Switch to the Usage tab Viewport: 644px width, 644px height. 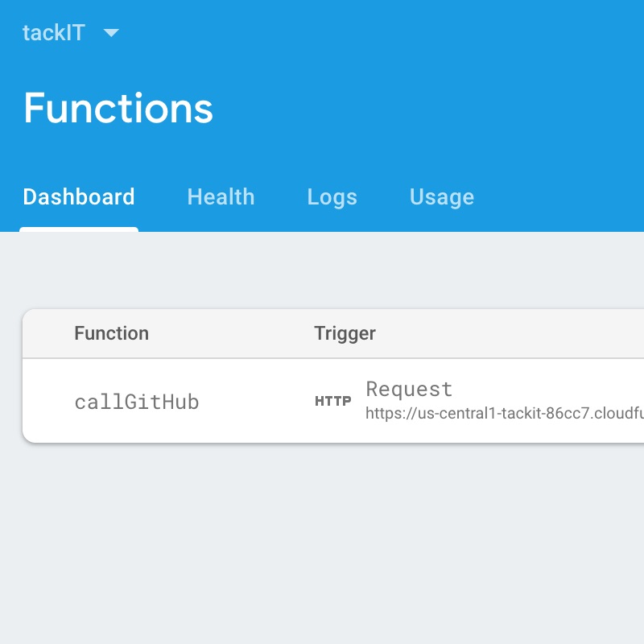pos(441,197)
